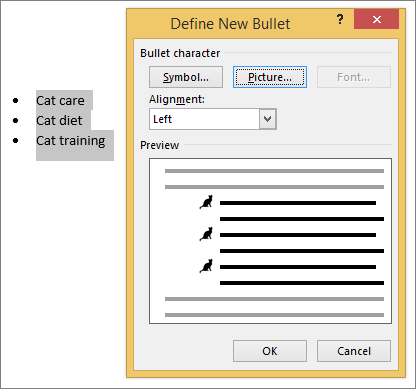Click the second cat bullet in preview

(206, 234)
